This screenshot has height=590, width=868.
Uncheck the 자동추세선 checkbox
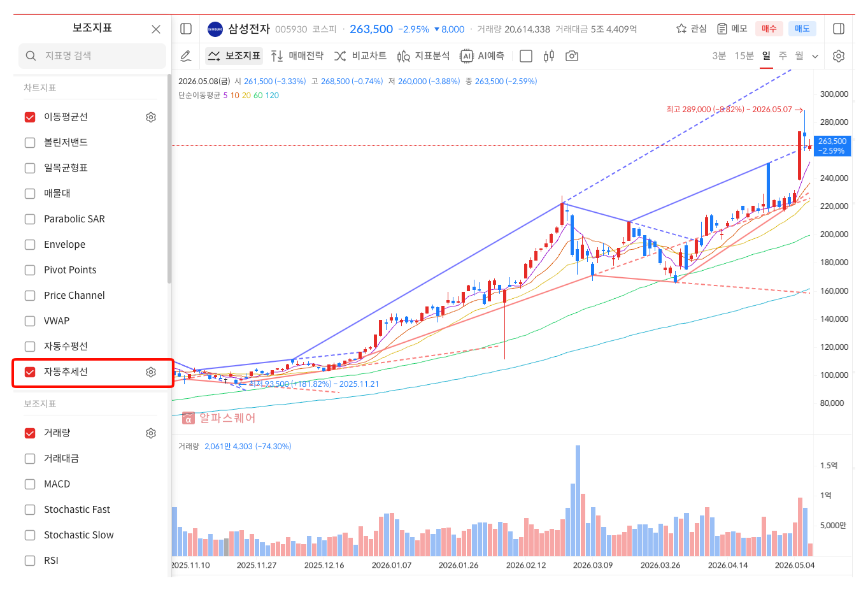coord(30,372)
